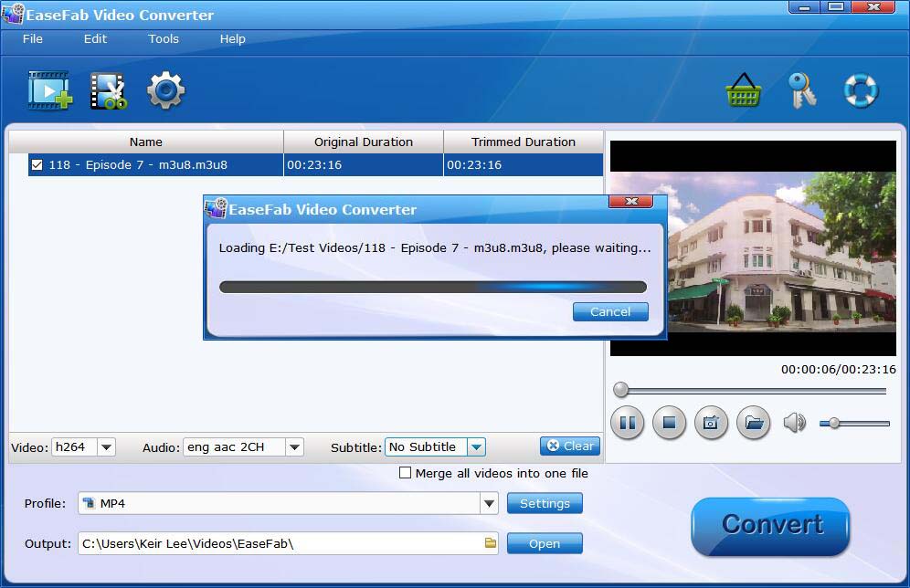
Task: Click the keys Register icon
Action: click(802, 90)
